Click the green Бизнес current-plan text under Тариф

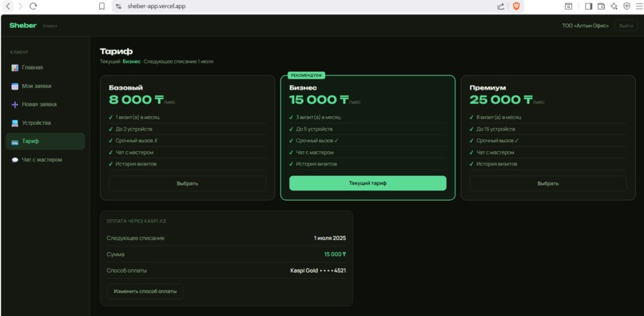tap(131, 62)
